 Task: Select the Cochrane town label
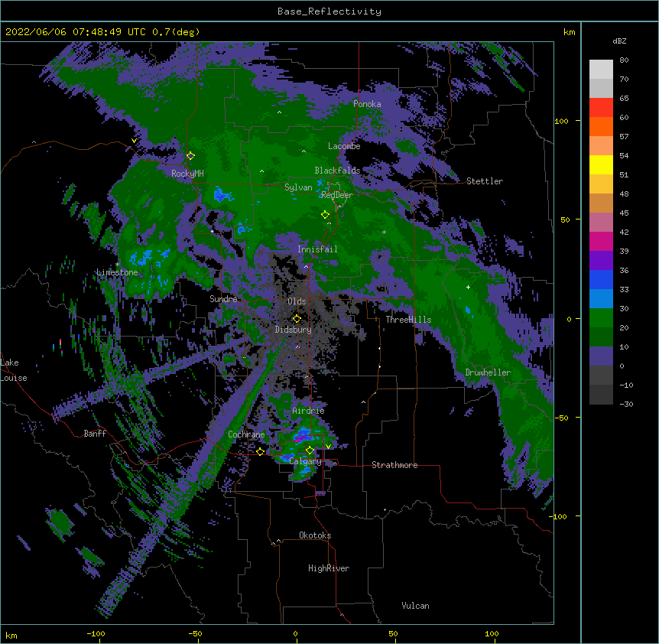coord(246,434)
